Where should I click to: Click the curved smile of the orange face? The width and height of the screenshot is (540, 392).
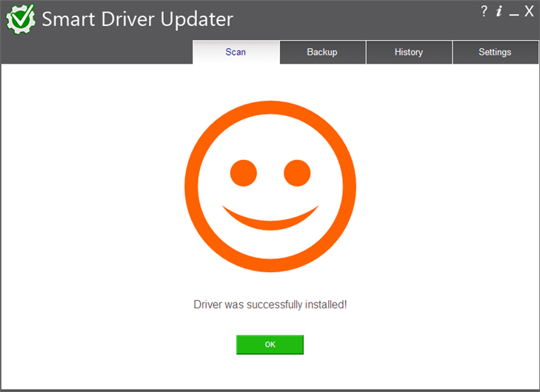click(x=270, y=221)
